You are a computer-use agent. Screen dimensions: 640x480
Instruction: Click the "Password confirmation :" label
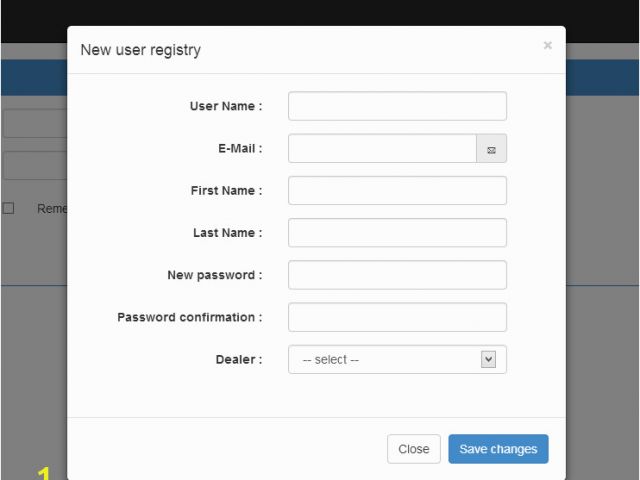pyautogui.click(x=189, y=318)
